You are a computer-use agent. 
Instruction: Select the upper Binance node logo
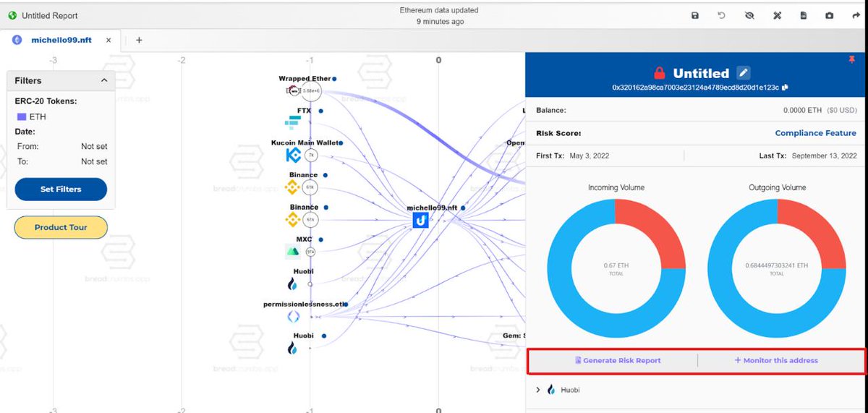point(292,187)
